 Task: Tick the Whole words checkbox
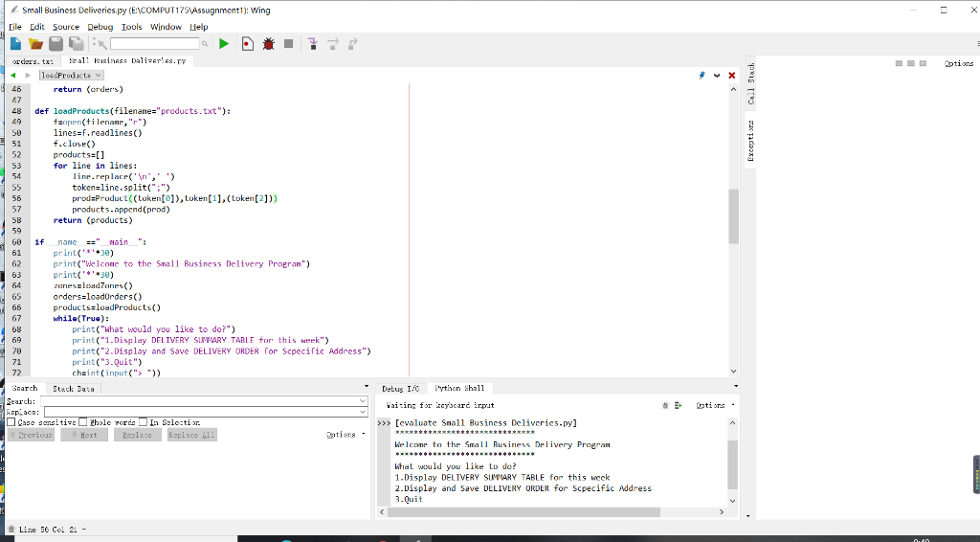point(82,422)
